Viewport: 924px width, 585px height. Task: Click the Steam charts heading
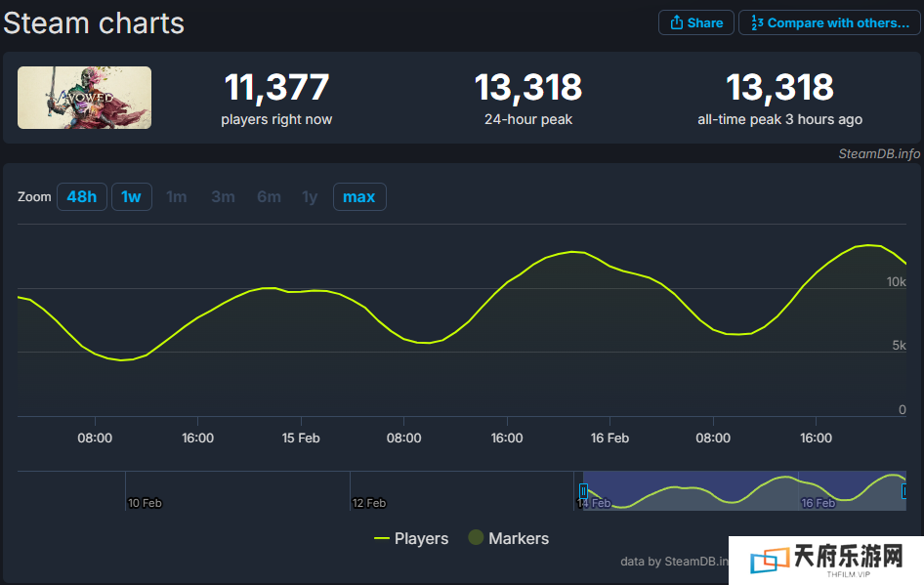94,23
